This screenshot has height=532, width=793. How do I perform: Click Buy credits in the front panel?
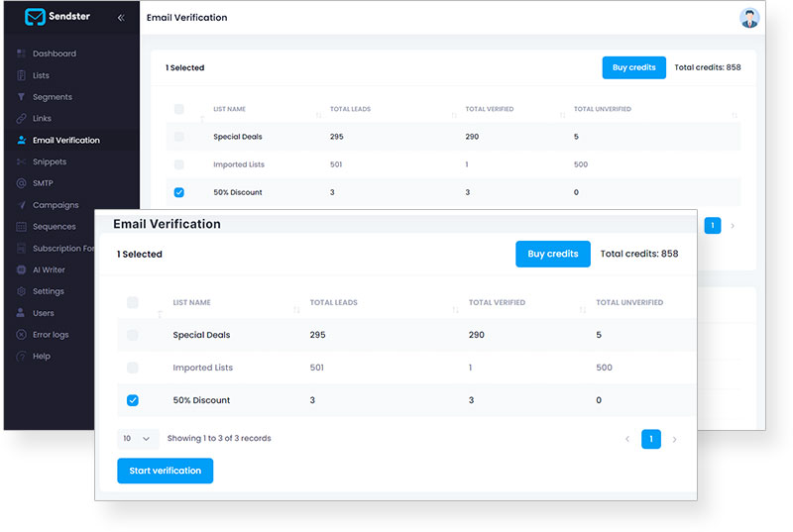(x=553, y=254)
